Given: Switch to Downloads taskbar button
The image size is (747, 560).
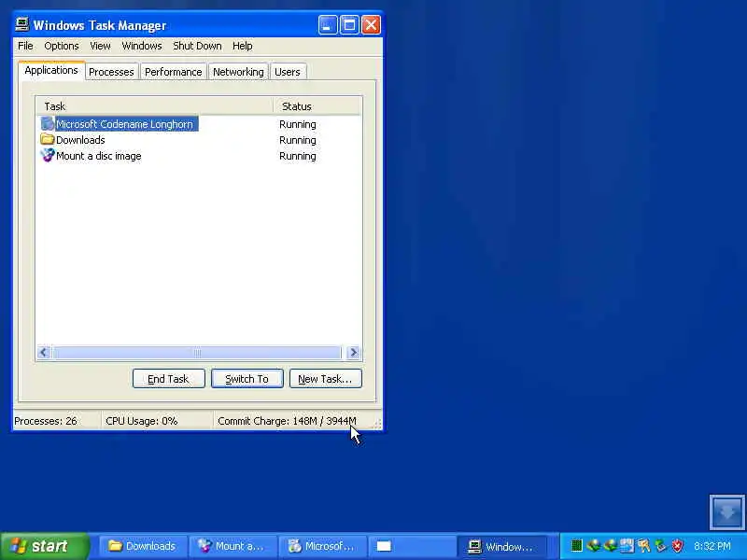Looking at the screenshot, I should pos(143,546).
